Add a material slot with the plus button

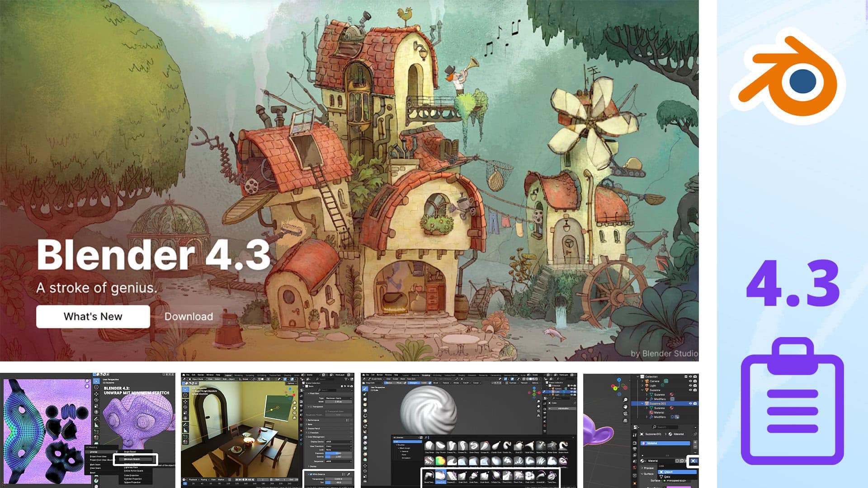pyautogui.click(x=695, y=441)
